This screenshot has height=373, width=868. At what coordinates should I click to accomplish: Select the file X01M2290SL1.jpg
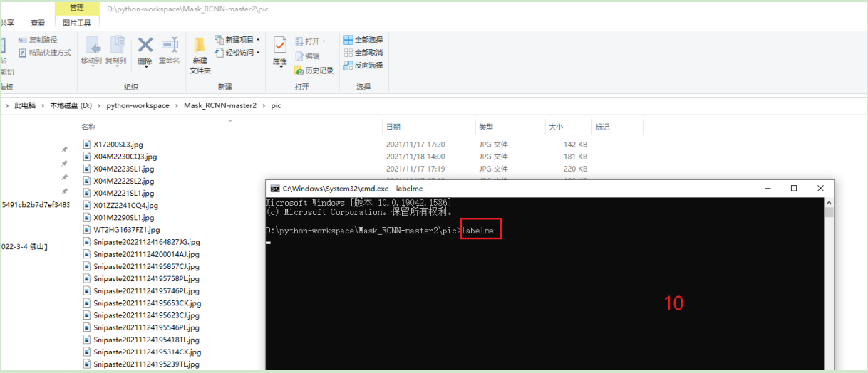[x=123, y=218]
